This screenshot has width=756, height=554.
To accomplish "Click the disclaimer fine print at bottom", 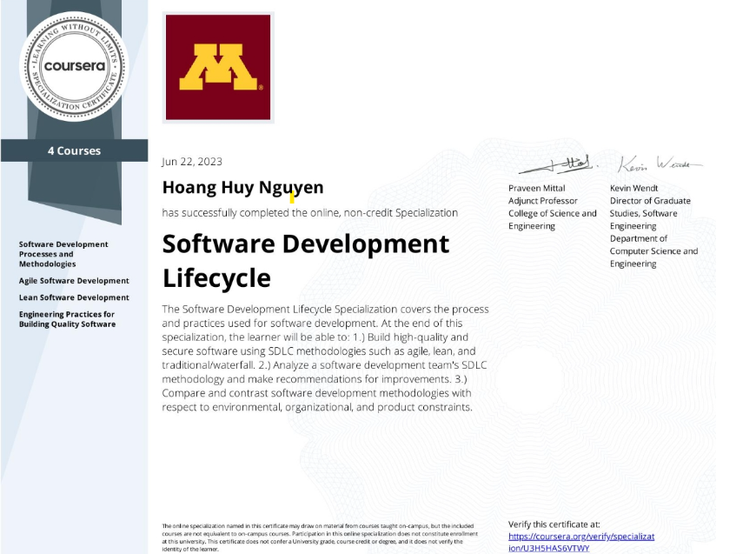I will (x=317, y=537).
